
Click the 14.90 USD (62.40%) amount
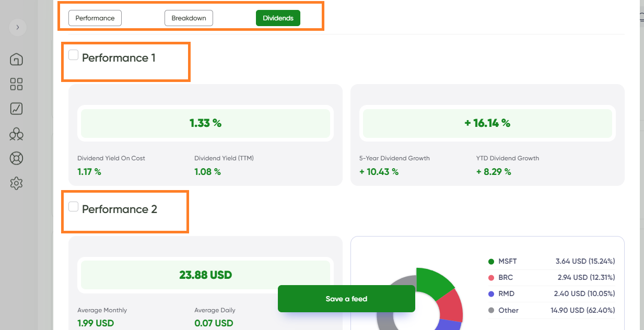(583, 310)
